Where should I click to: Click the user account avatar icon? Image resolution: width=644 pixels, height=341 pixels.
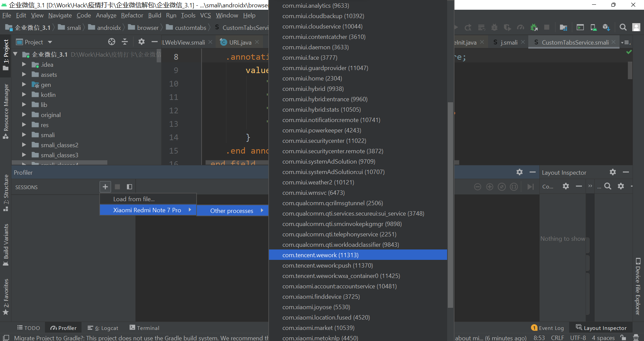(x=636, y=27)
